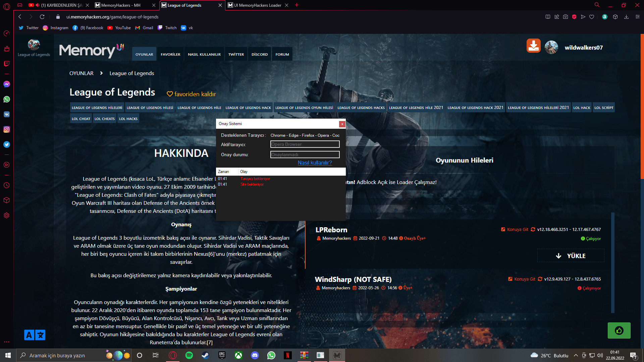Reload the current page
This screenshot has width=644, height=362.
(42, 17)
